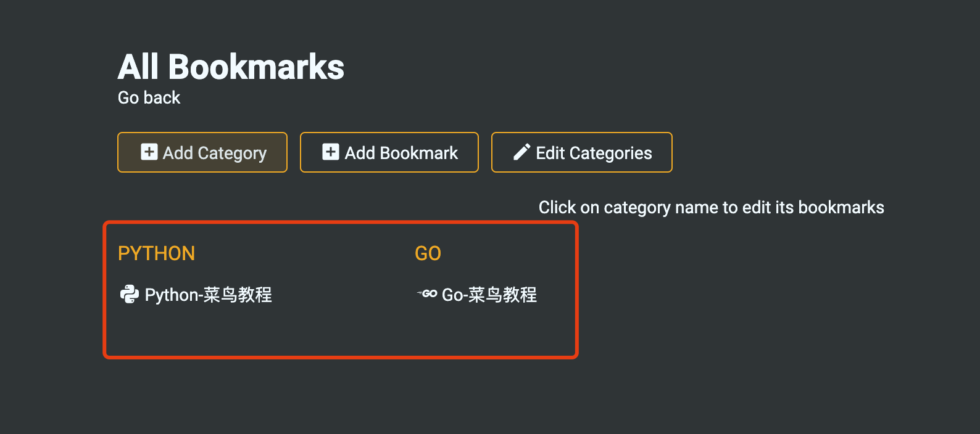Click the Python logo favicon
Image resolution: width=980 pixels, height=434 pixels.
[129, 294]
